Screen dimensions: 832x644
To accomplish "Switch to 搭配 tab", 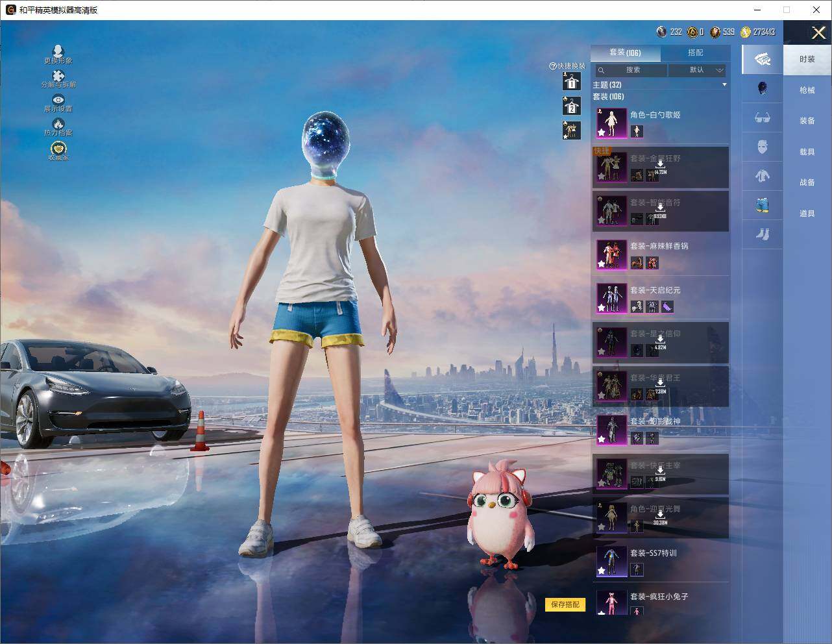I will [695, 53].
